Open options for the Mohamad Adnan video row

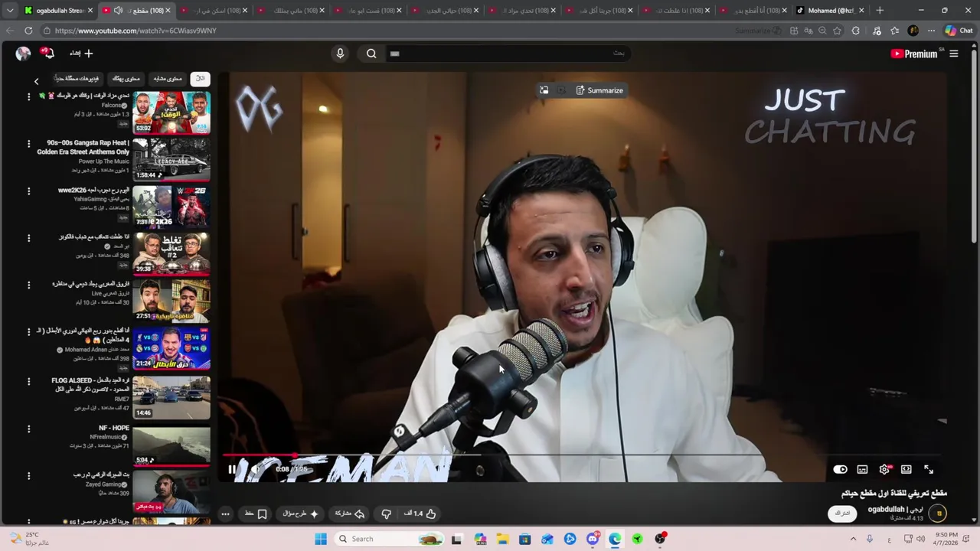(29, 332)
